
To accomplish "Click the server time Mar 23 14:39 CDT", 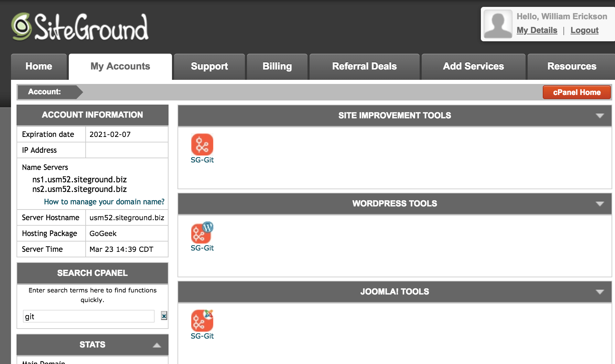I will 121,249.
